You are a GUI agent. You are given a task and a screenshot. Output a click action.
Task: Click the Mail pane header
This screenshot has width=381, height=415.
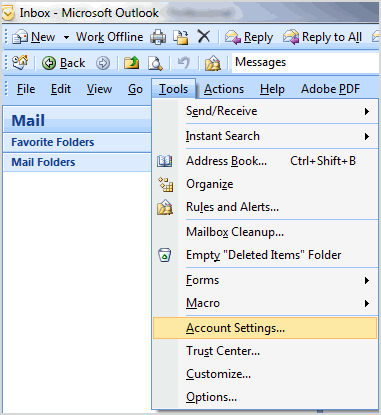click(77, 120)
